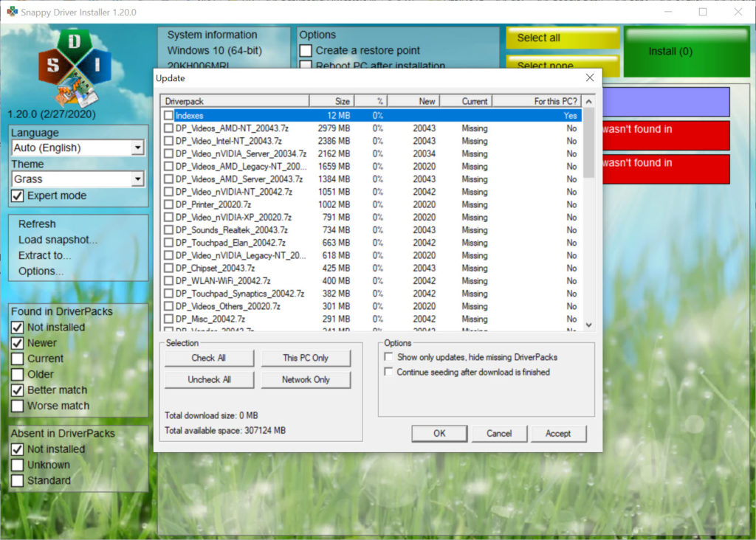Open Extract to... menu entry
The image size is (756, 540).
pos(44,255)
